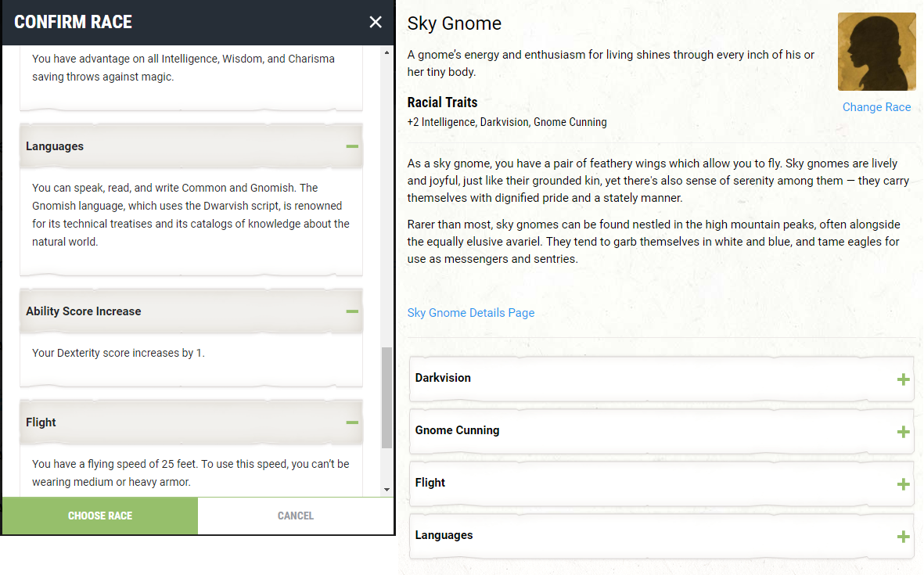Click the dialog scrollbar thumb
924x575 pixels.
pyautogui.click(x=386, y=397)
